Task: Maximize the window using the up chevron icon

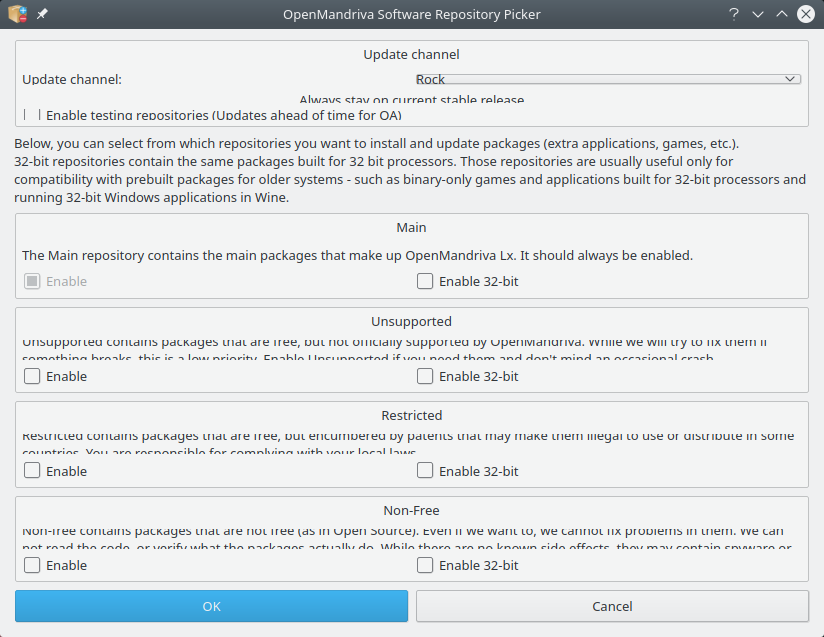Action: 782,14
